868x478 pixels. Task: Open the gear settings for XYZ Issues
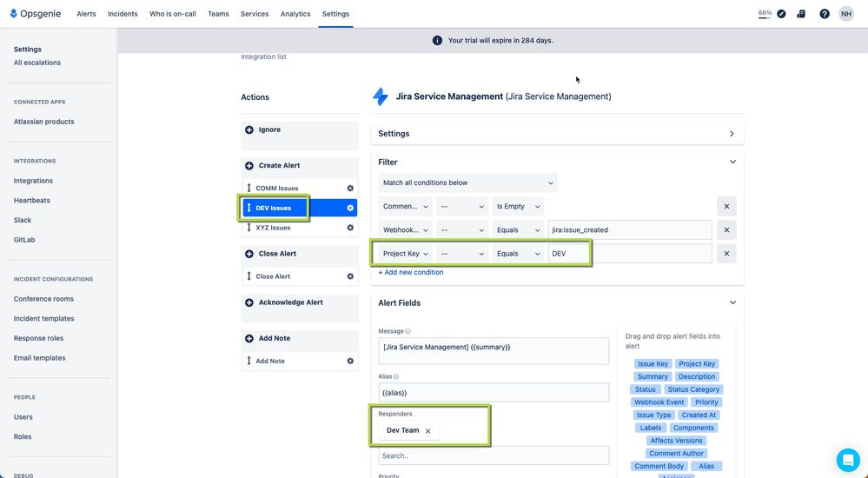pos(350,228)
